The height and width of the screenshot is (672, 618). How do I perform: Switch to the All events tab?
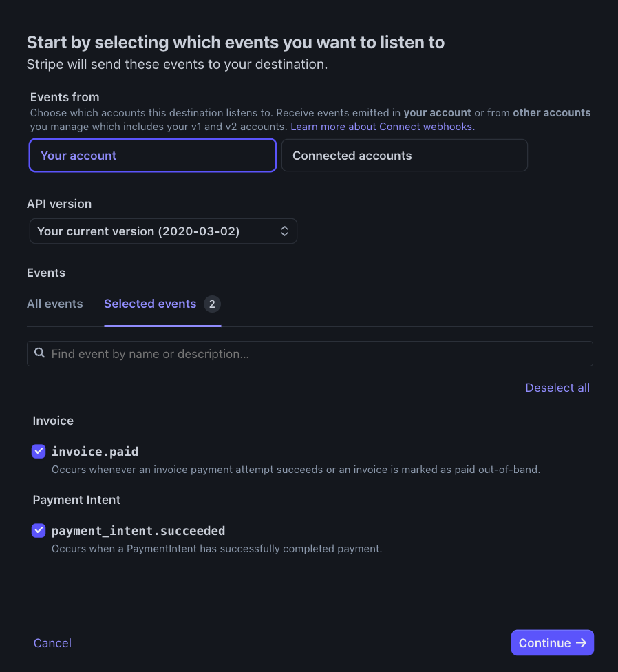(54, 304)
